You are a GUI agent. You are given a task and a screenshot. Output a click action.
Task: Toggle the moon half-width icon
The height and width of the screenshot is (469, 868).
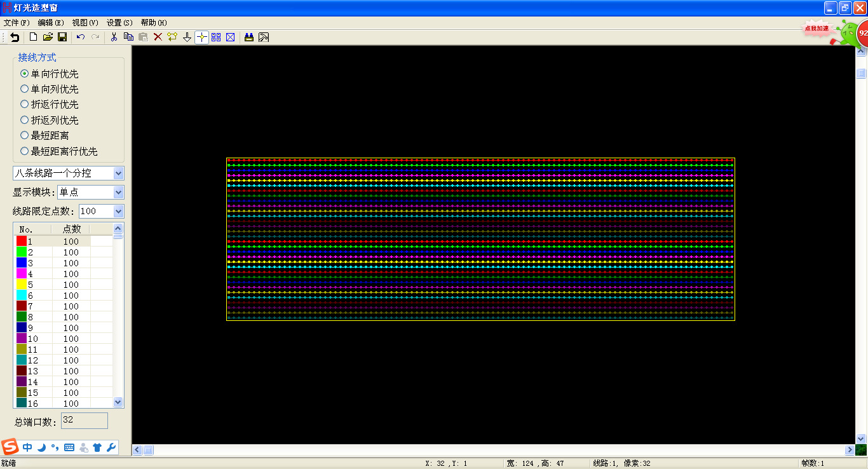(x=41, y=447)
